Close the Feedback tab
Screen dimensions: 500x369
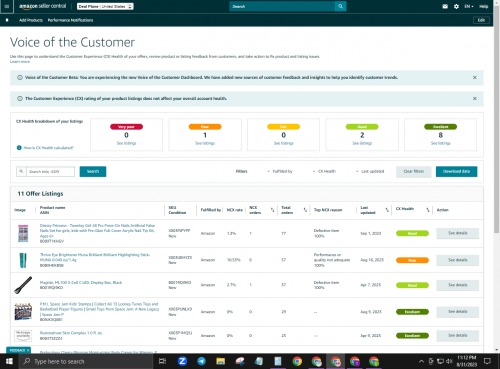(x=28, y=350)
